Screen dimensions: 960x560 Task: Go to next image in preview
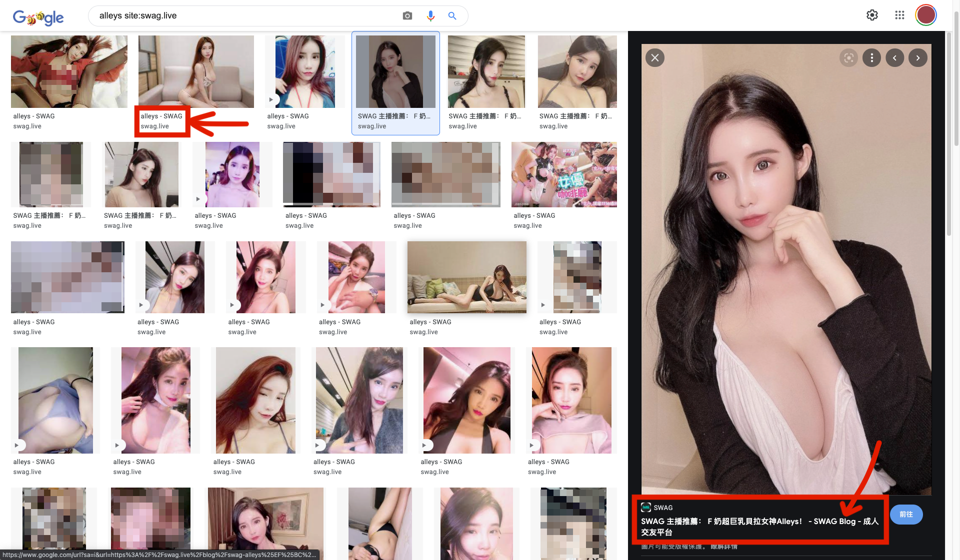tap(917, 58)
